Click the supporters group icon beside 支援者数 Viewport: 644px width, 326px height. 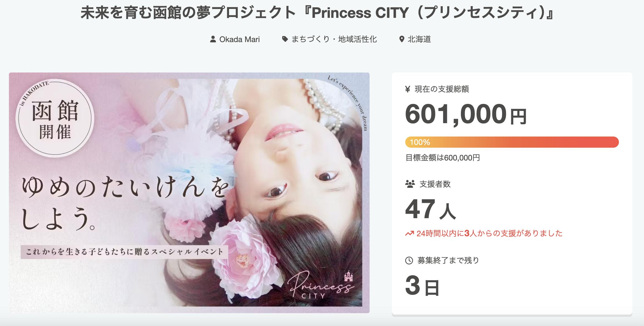(410, 184)
